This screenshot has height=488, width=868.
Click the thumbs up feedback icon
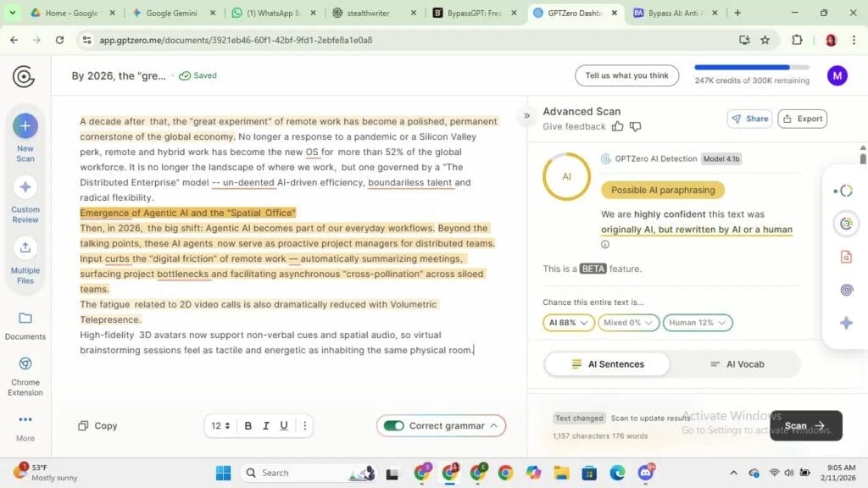click(x=618, y=126)
